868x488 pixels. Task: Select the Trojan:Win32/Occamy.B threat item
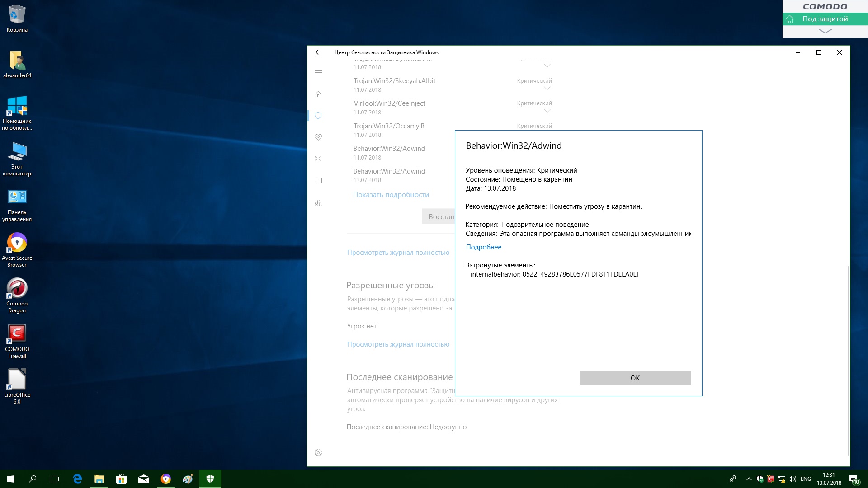click(x=389, y=126)
